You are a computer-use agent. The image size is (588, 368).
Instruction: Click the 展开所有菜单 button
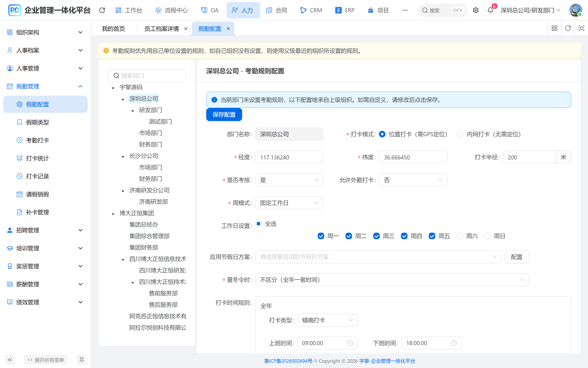[46, 360]
